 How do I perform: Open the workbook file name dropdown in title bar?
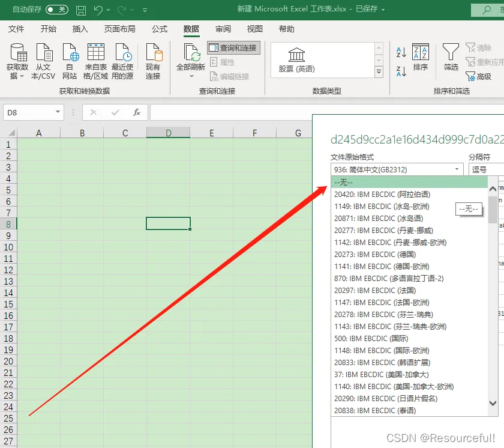click(383, 10)
